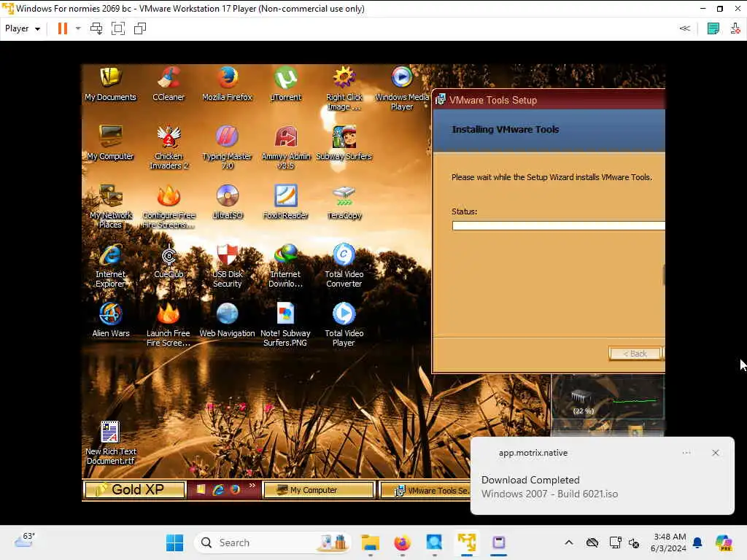
Task: Open the weather widget showing 63°
Action: point(25,540)
